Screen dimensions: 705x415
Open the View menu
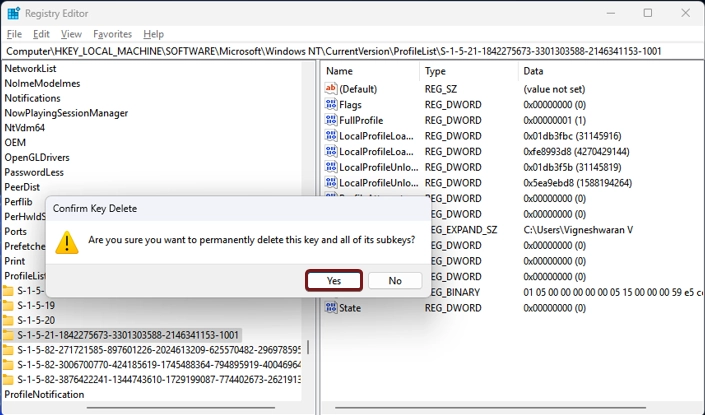[x=71, y=34]
